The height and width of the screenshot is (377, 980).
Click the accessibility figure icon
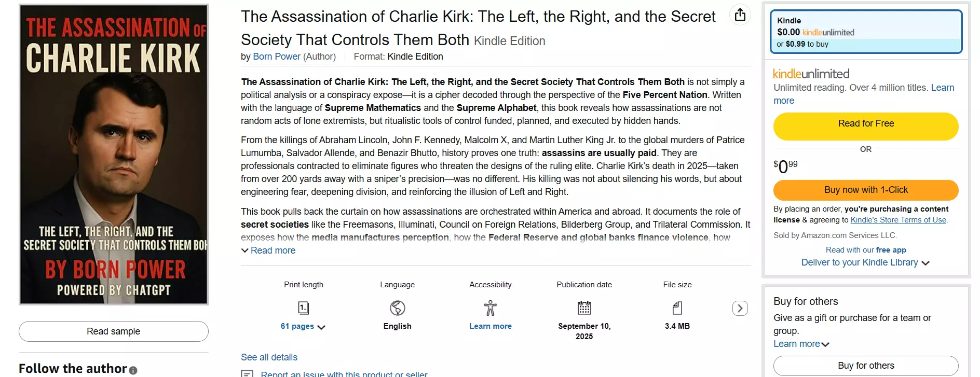tap(491, 308)
